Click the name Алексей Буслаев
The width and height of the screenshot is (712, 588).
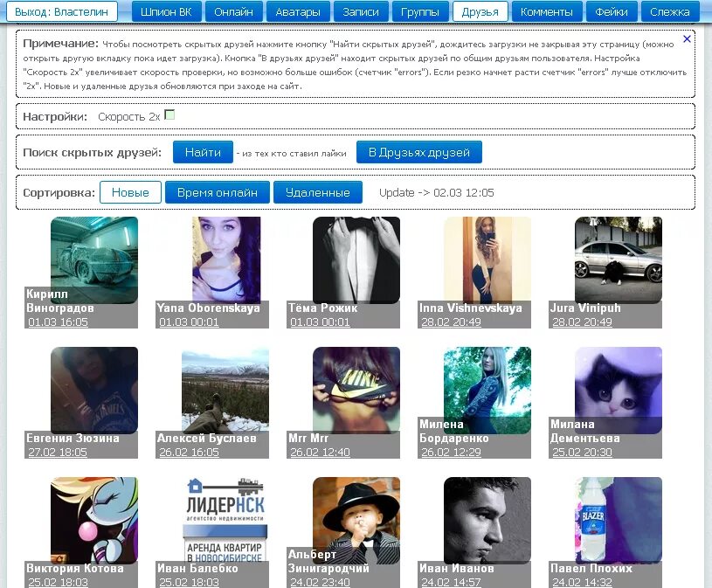pyautogui.click(x=206, y=439)
